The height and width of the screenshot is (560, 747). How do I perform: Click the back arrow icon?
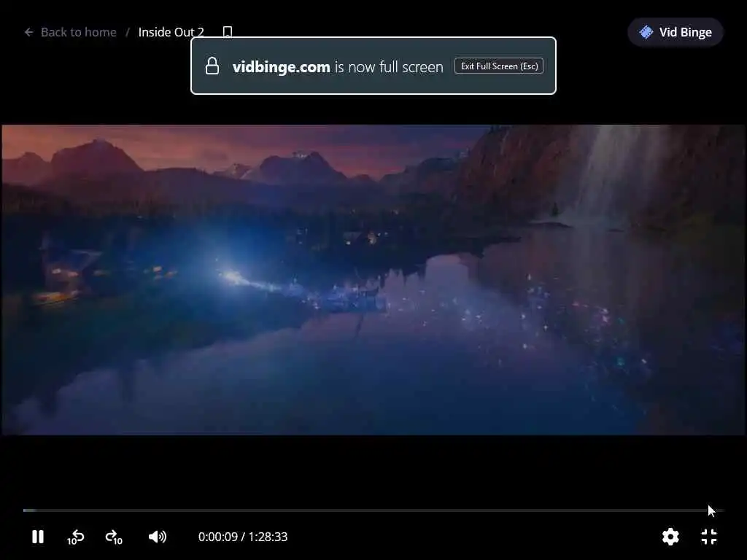[29, 32]
